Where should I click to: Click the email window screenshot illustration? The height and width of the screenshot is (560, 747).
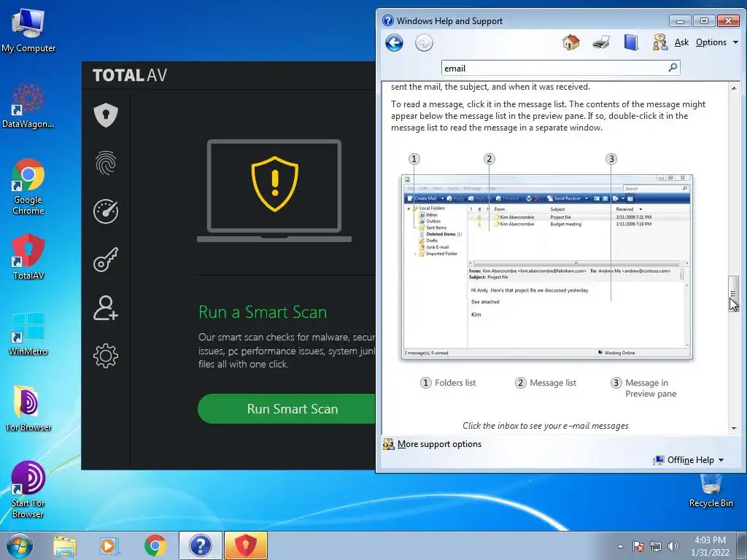pyautogui.click(x=547, y=267)
